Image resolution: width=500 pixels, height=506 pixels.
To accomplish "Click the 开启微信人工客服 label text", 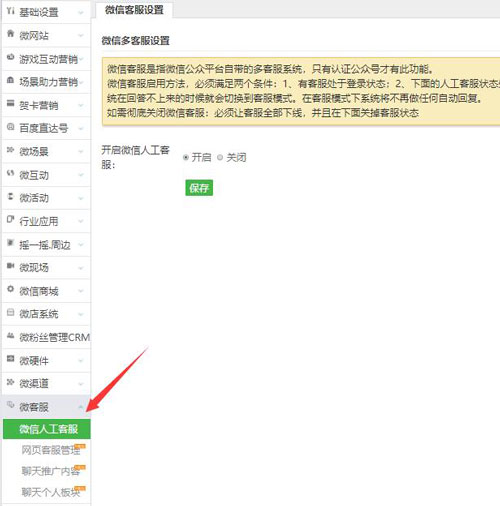I will pos(135,157).
